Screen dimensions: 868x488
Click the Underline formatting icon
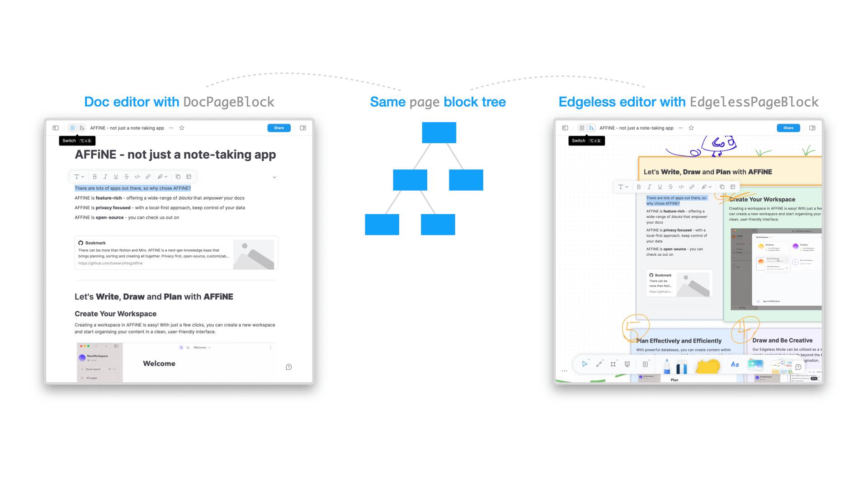[116, 176]
